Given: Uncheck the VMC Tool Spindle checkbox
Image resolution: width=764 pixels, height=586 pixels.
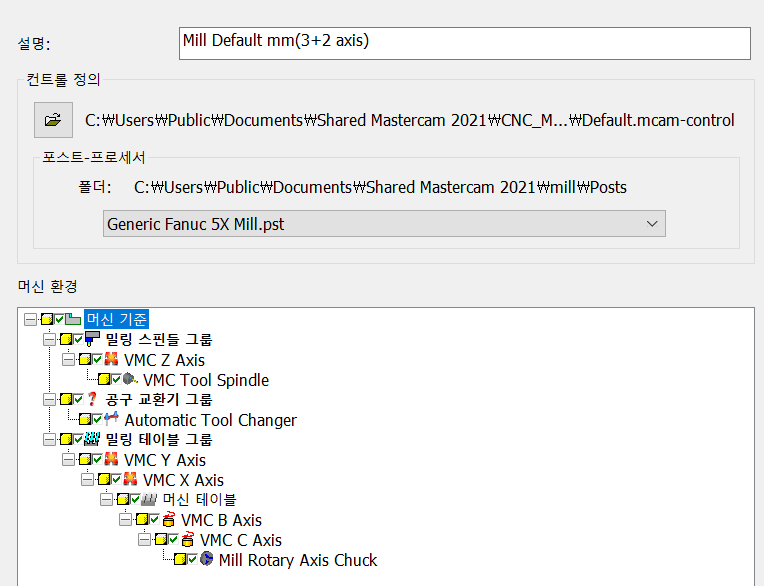Looking at the screenshot, I should (116, 379).
